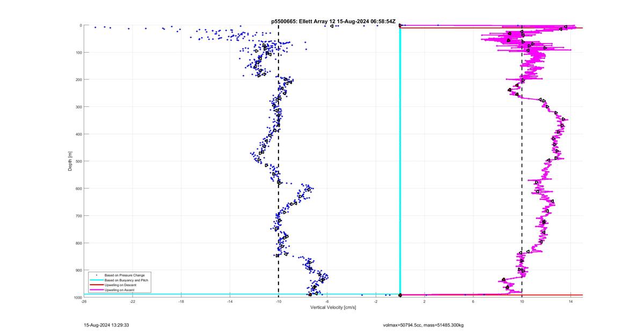Click the x-axis tick label '-18'
This screenshot has width=644, height=334.
click(181, 302)
